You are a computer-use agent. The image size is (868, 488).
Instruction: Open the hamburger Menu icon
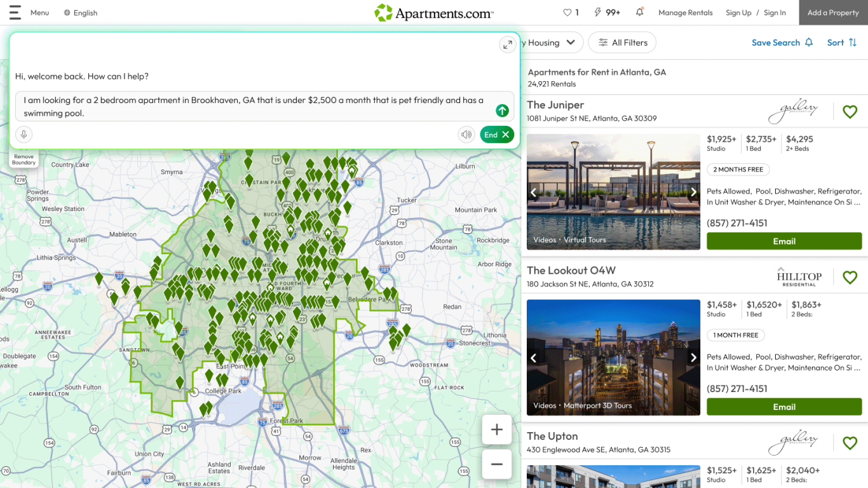point(15,13)
